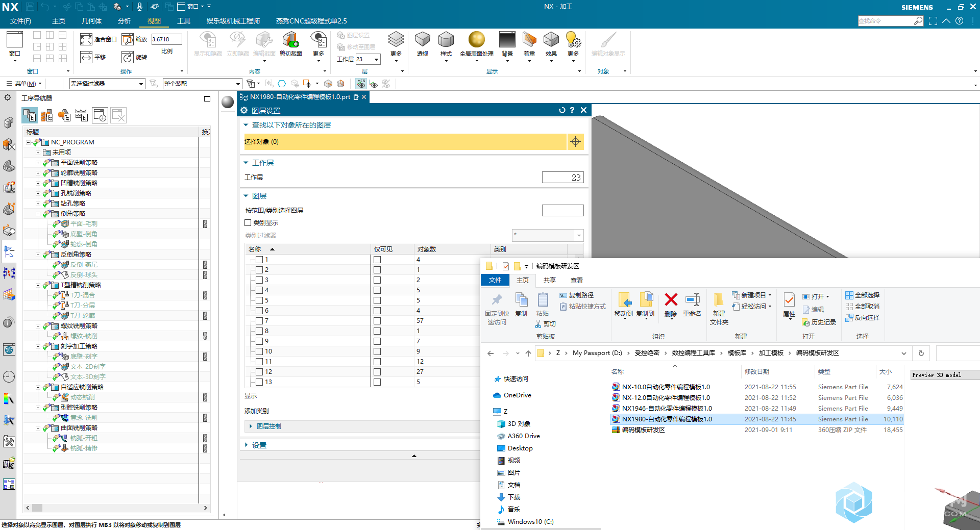Open the File (文件) menu in NX
The image size is (980, 530).
coord(20,21)
